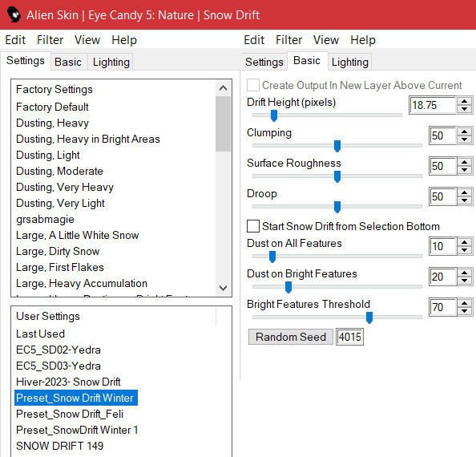
Task: Click the Surface Roughness value field
Action: (442, 166)
